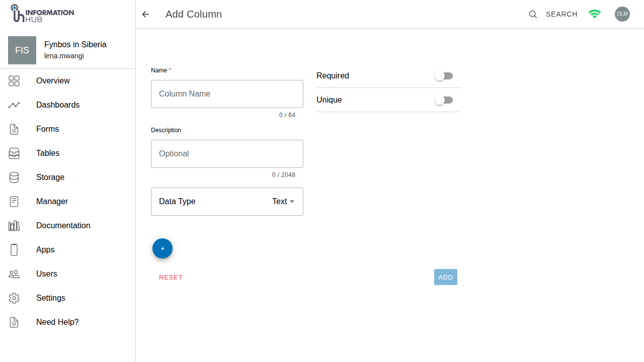Screen dimensions: 644x362
Task: Click the Dashboards chart icon
Action: click(x=14, y=105)
